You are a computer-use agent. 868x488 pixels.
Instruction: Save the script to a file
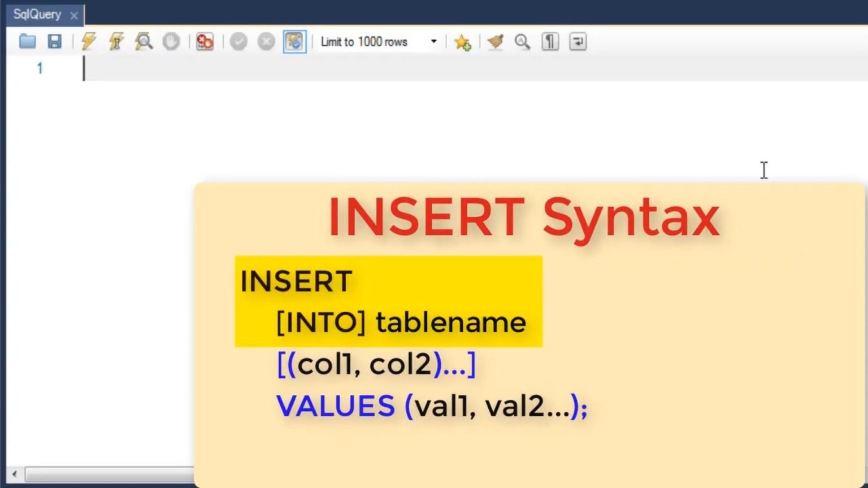click(54, 41)
